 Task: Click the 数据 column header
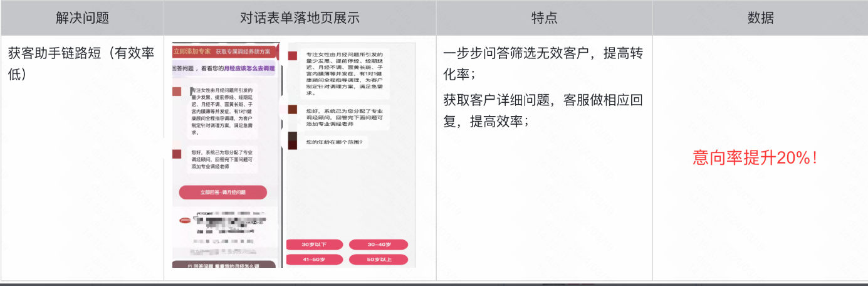click(760, 18)
